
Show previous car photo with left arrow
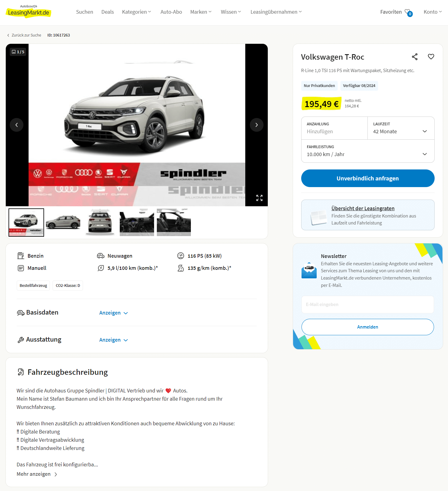point(17,125)
